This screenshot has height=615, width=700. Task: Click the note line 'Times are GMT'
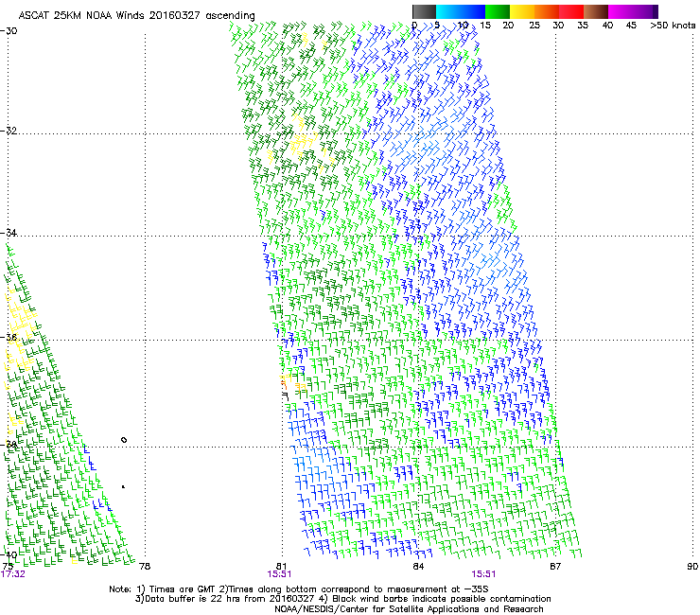pos(182,589)
